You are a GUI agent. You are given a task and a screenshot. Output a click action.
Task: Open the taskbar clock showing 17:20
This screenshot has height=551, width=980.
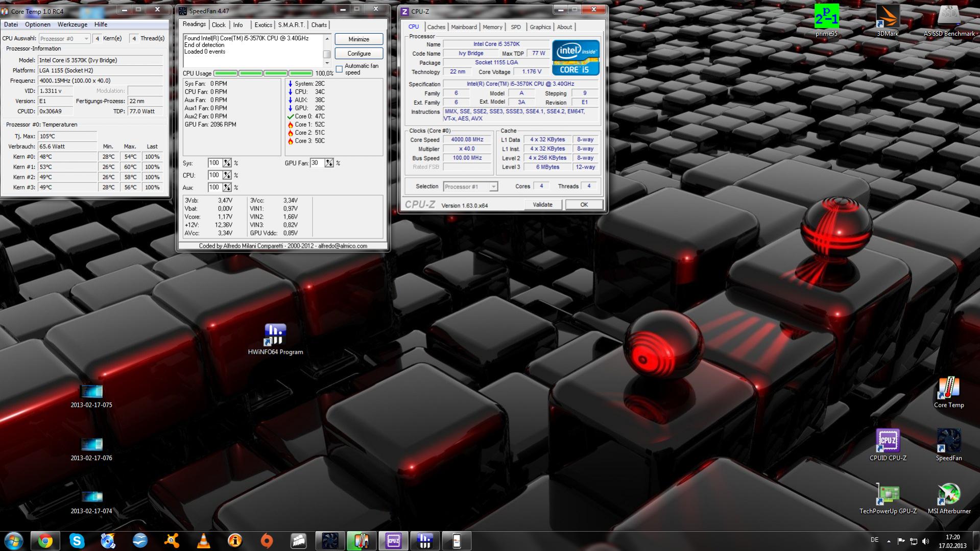coord(952,541)
